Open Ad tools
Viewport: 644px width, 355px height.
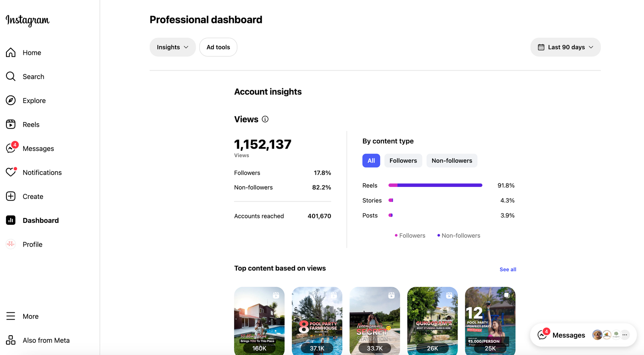pos(218,47)
